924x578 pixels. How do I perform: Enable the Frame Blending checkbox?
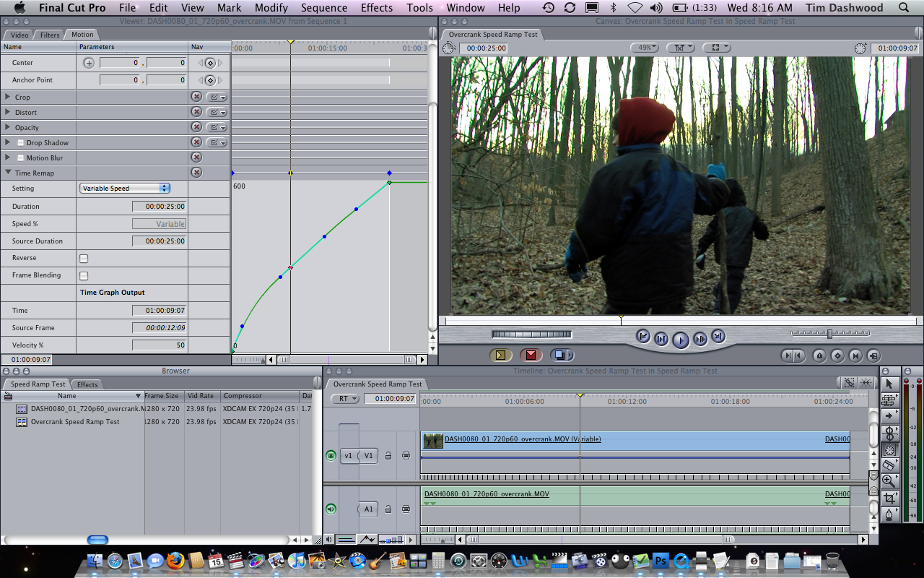tap(84, 275)
